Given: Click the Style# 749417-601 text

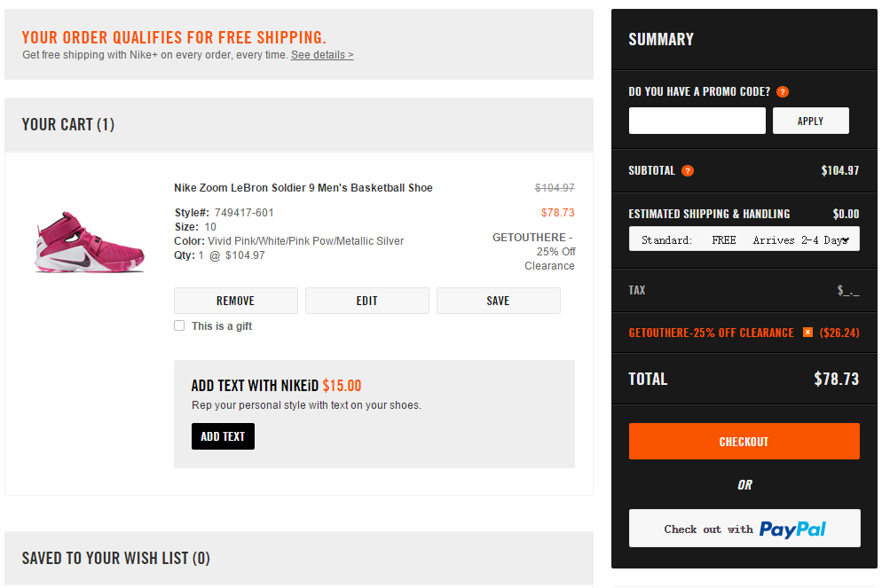Looking at the screenshot, I should [224, 213].
